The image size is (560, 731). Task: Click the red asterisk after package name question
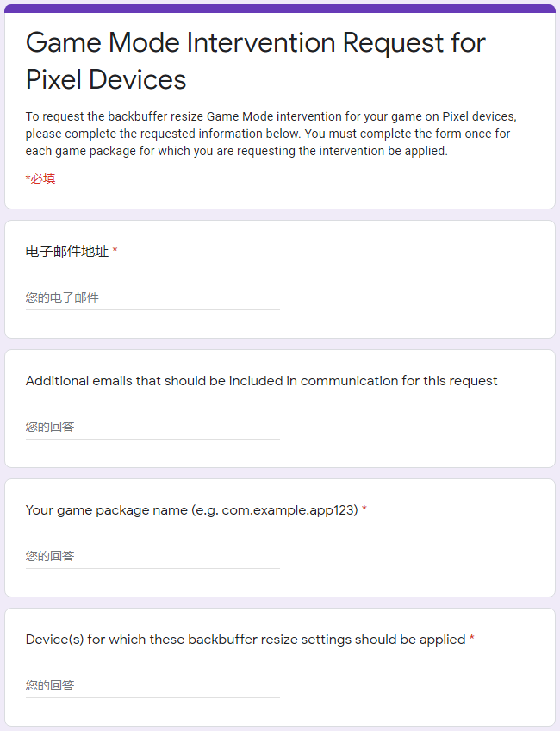pos(364,510)
